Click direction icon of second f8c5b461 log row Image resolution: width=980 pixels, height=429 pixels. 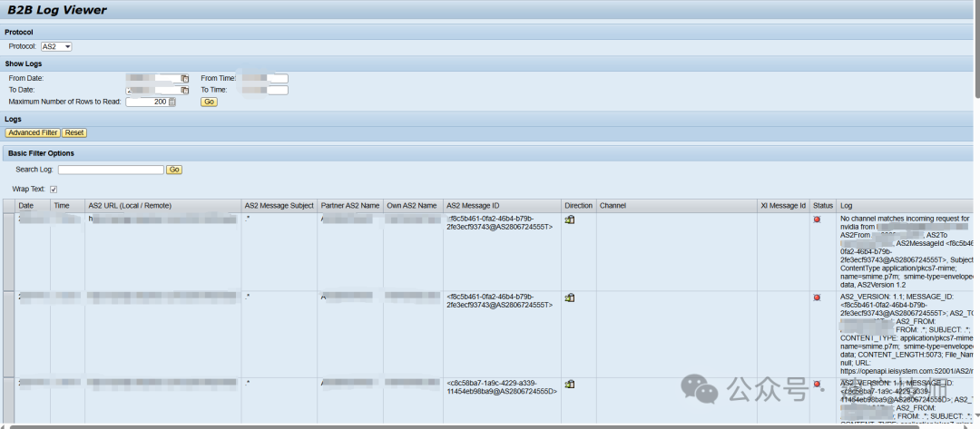pos(569,297)
